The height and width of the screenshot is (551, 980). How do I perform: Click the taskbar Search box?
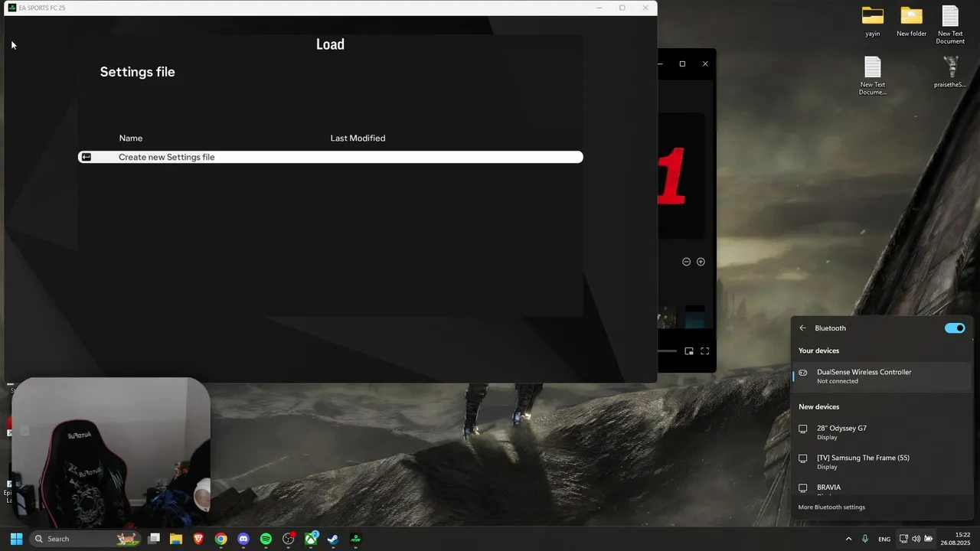(86, 539)
